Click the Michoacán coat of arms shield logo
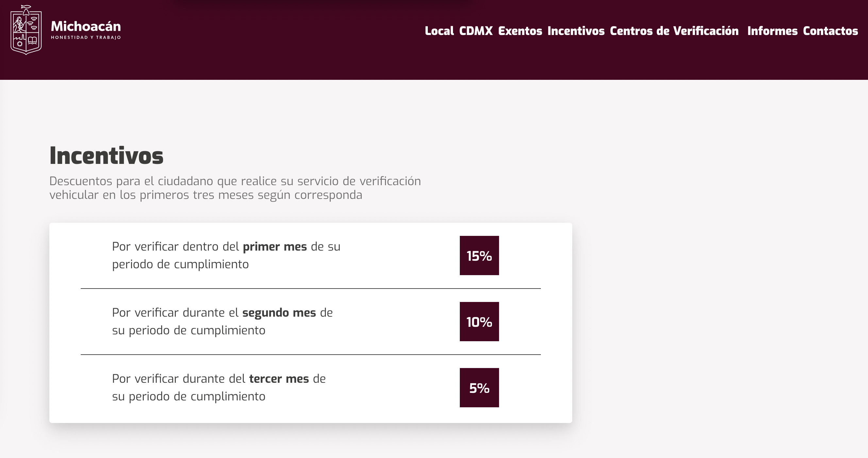 [x=26, y=30]
